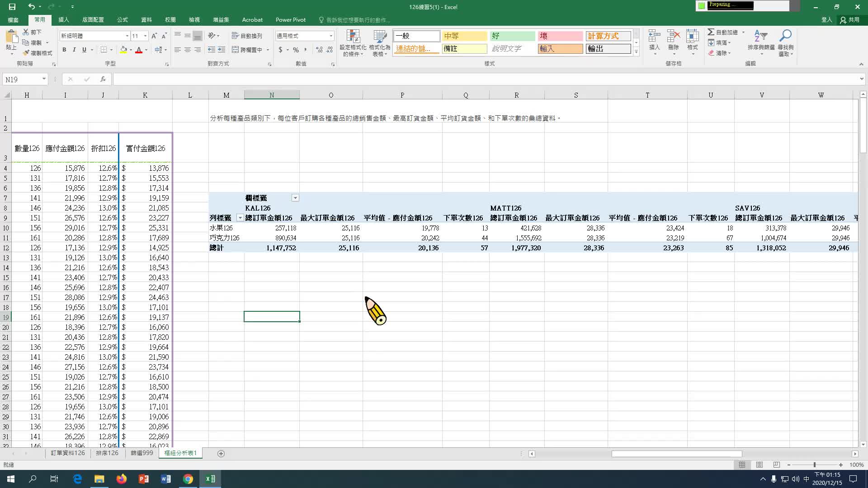
Task: Open the 檔案 menu
Action: [13, 19]
